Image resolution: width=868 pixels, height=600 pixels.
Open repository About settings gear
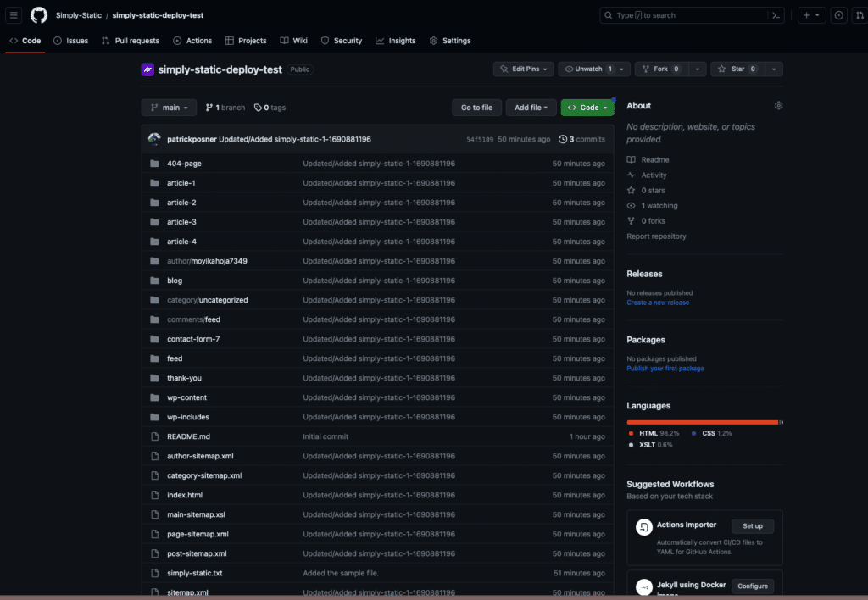click(x=778, y=106)
